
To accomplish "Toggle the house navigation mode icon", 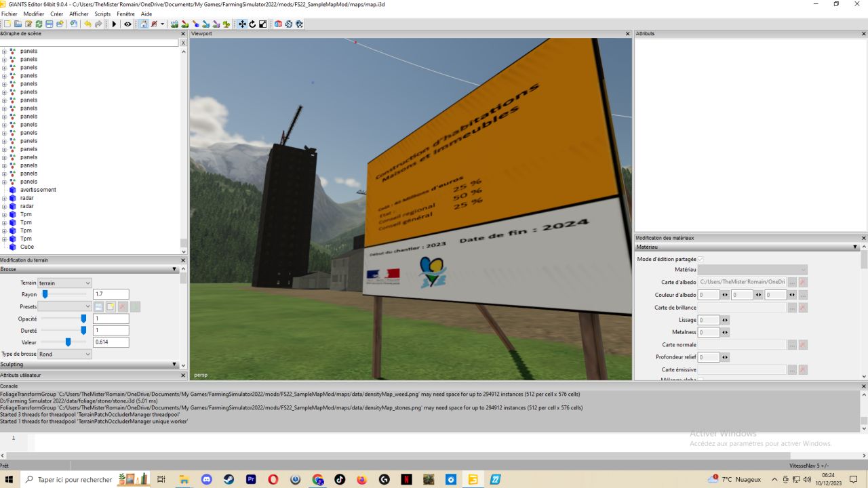I will 144,24.
